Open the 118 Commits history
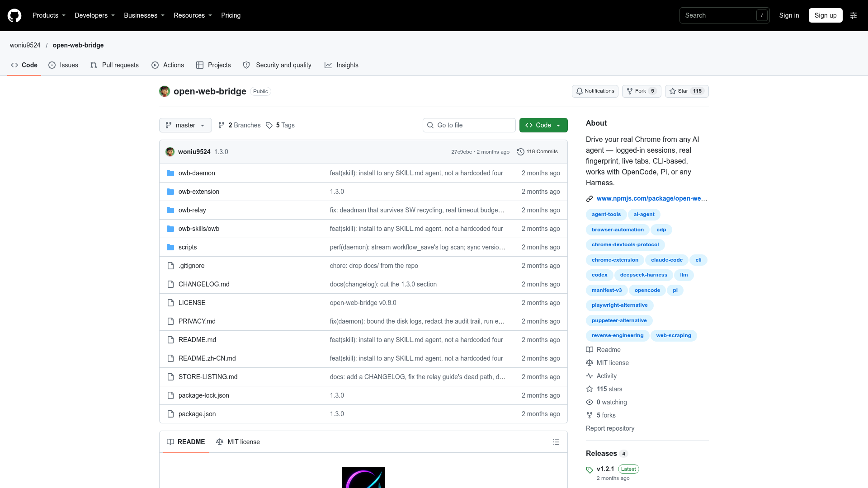This screenshot has height=488, width=868. tap(538, 152)
